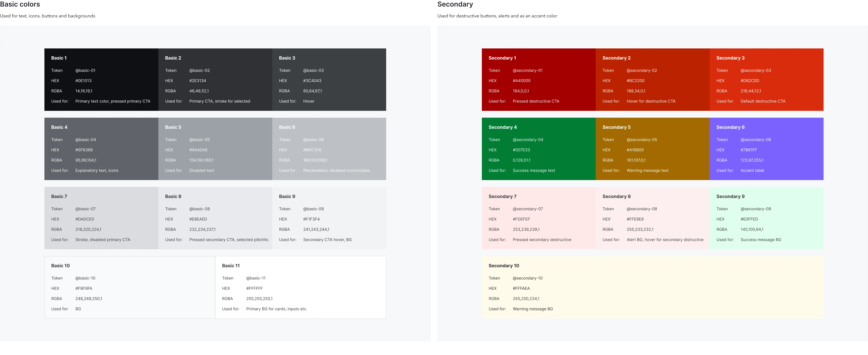Click the hex value #FFFFFF on Basic 11
868x355 pixels.
[254, 288]
